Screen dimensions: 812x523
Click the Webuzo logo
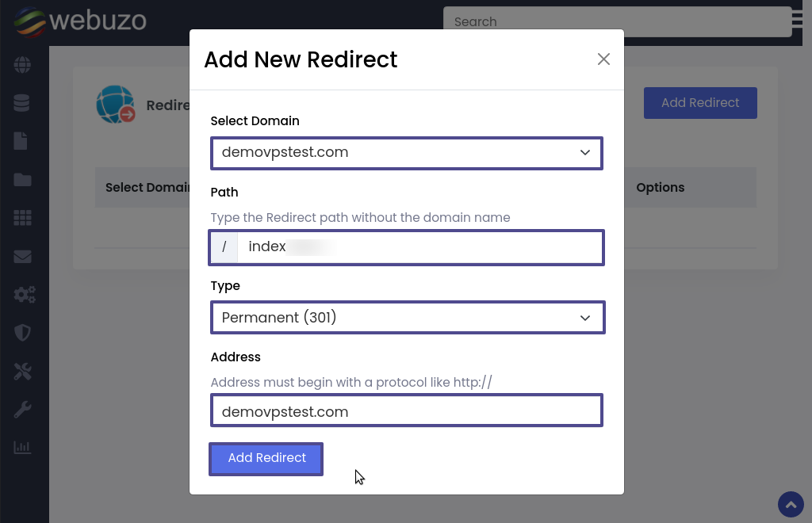(x=80, y=21)
